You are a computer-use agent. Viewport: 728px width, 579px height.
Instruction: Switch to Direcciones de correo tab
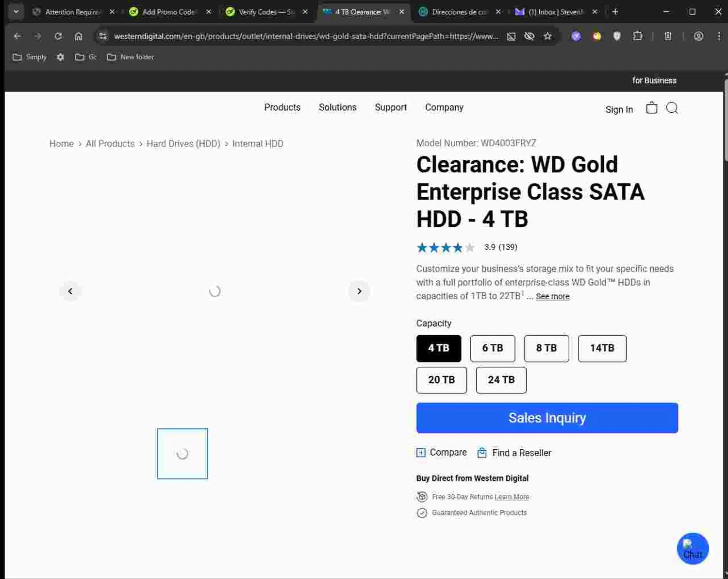[459, 12]
